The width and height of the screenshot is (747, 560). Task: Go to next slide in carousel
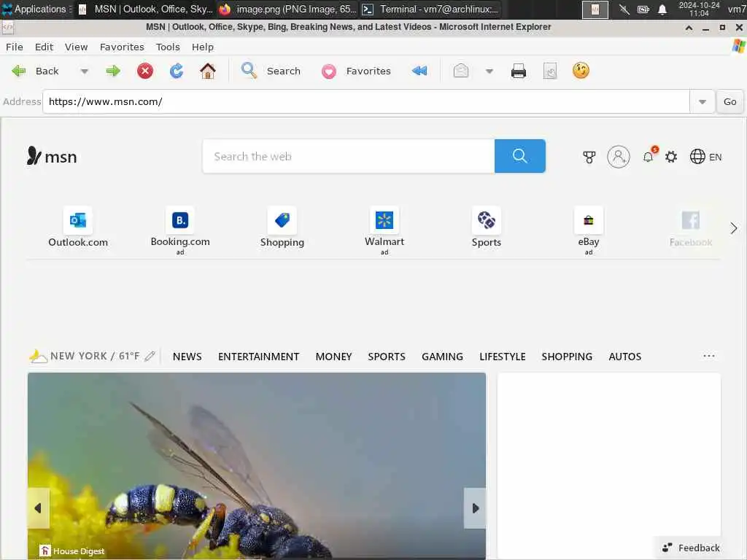click(475, 508)
